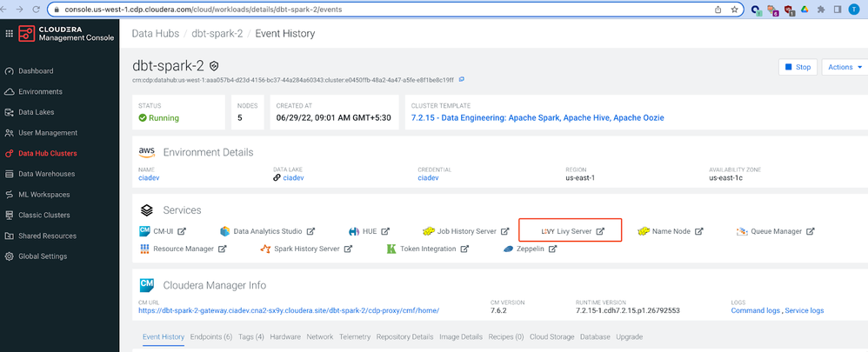Click the Stop cluster button
The height and width of the screenshot is (352, 868).
pos(798,67)
